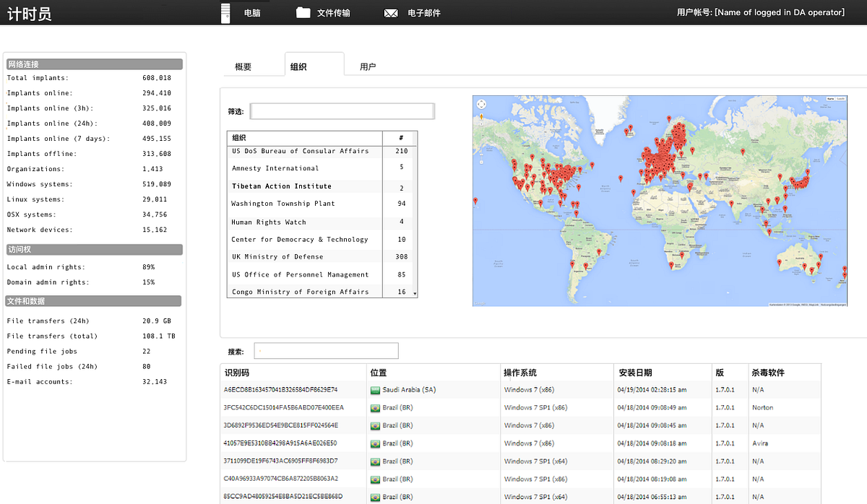This screenshot has height=504, width=867.
Task: Click the Street View pegman on map
Action: (x=481, y=117)
